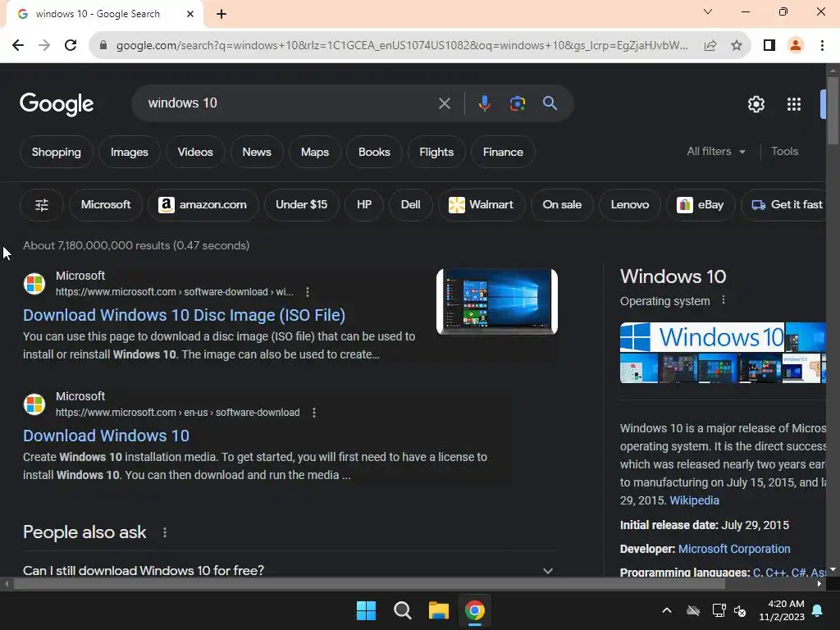This screenshot has height=630, width=840.
Task: Switch to Books results
Action: (x=374, y=152)
